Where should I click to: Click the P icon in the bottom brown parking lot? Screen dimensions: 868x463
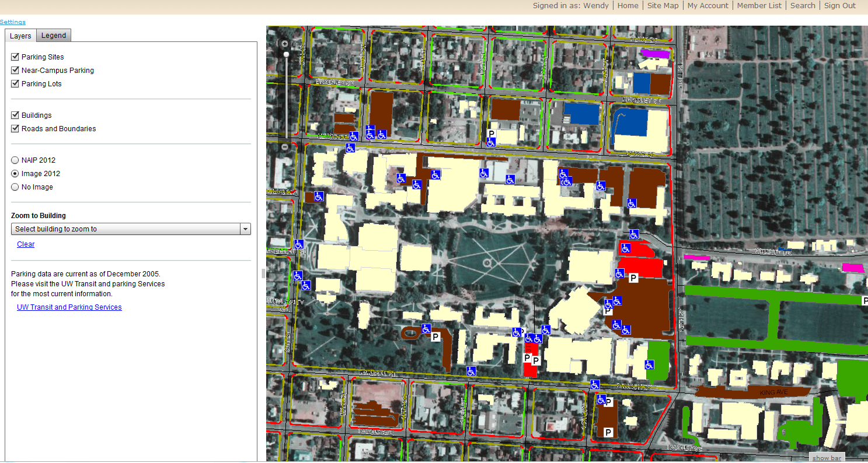(x=608, y=432)
